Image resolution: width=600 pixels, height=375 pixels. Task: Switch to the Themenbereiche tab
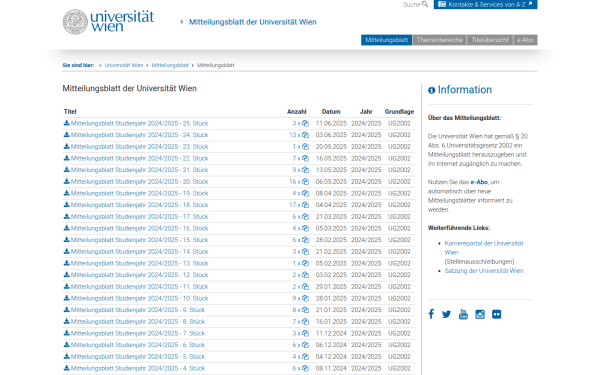point(440,40)
